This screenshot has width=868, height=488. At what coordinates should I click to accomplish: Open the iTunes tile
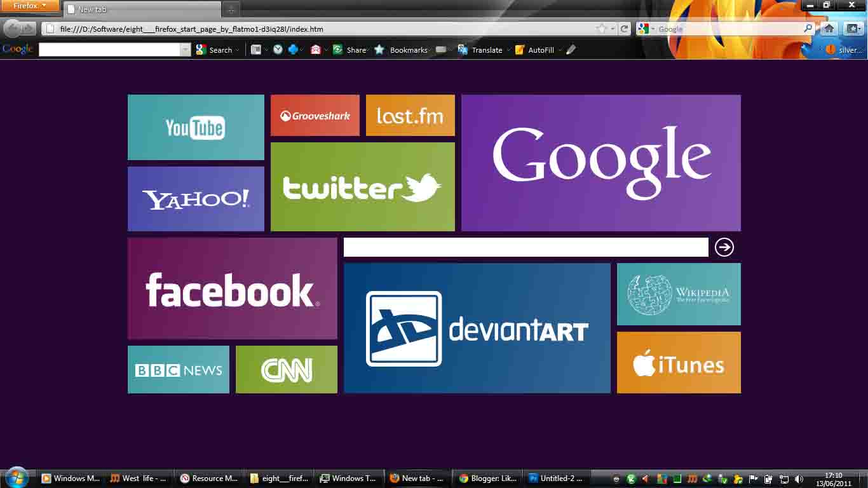tap(679, 362)
